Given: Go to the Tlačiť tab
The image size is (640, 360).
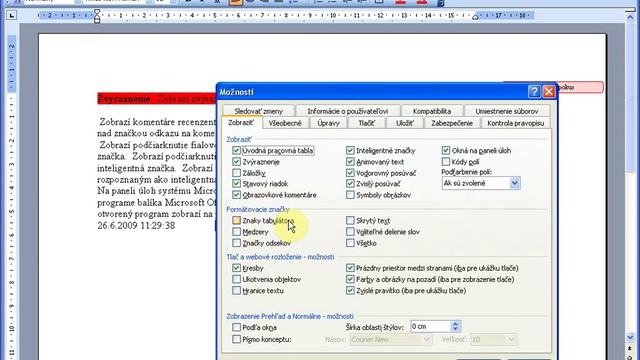Looking at the screenshot, I should coord(367,123).
